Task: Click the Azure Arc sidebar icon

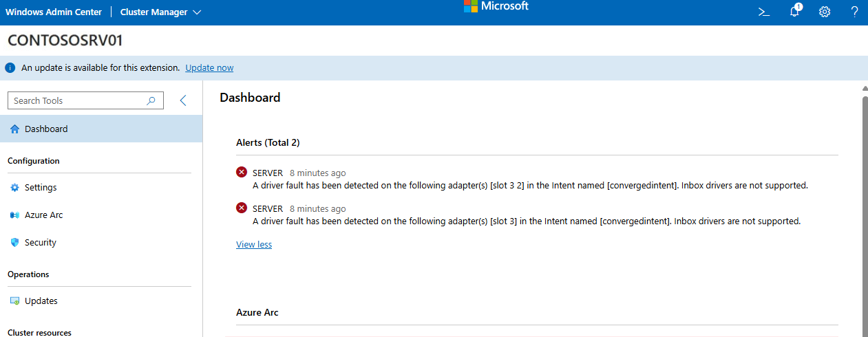Action: tap(15, 215)
